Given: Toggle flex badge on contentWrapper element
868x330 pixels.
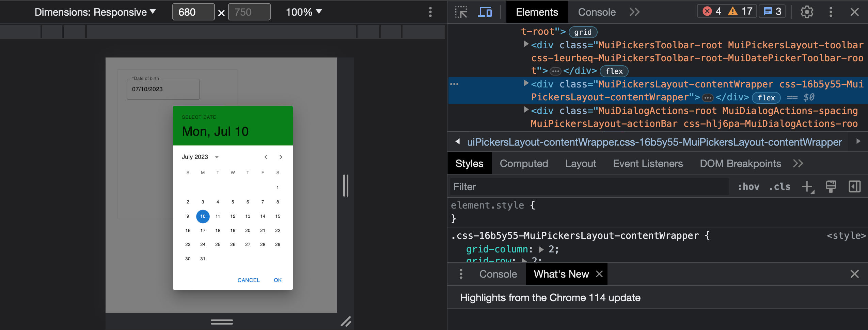Looking at the screenshot, I should pyautogui.click(x=766, y=98).
